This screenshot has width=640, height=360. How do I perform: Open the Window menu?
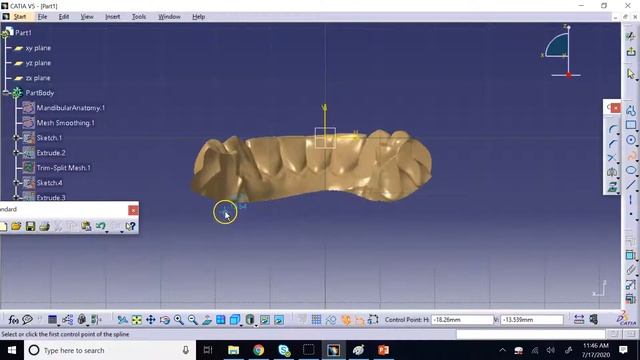tap(169, 17)
